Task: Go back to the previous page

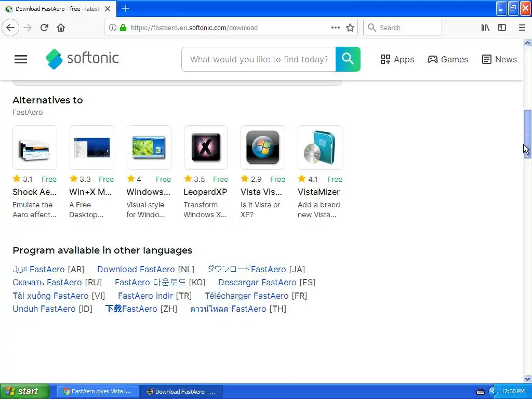Action: tap(10, 28)
